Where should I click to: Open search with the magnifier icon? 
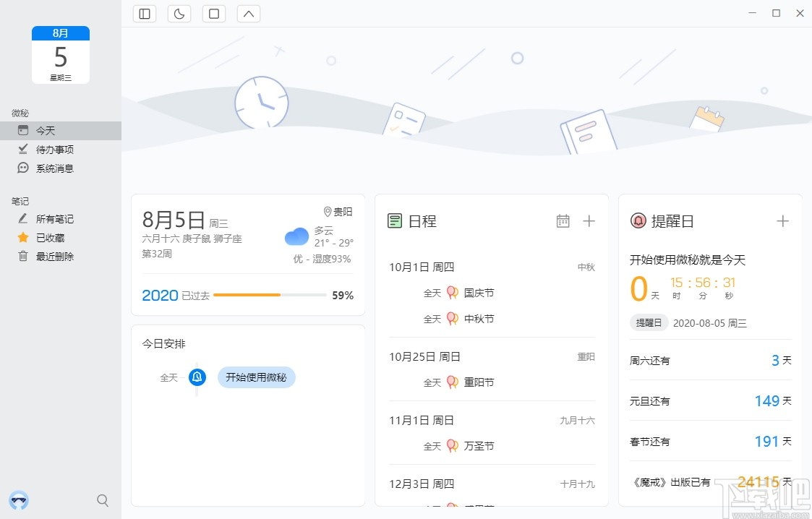[103, 500]
